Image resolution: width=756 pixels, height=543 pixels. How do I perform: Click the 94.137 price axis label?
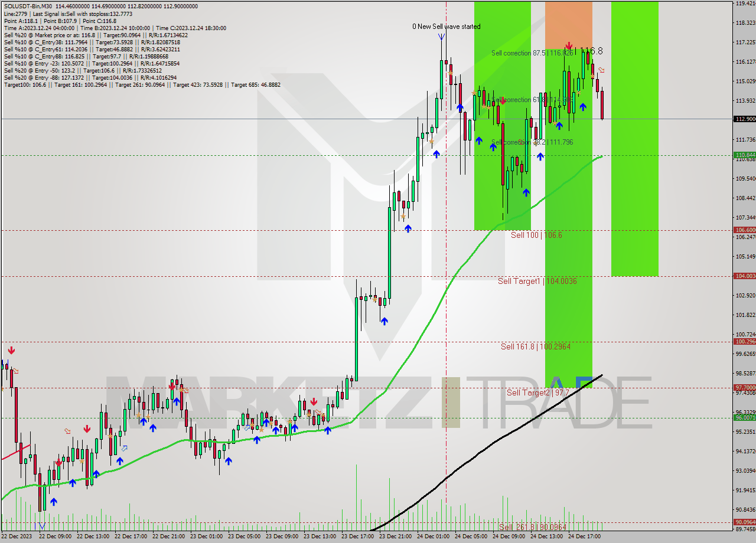point(744,451)
